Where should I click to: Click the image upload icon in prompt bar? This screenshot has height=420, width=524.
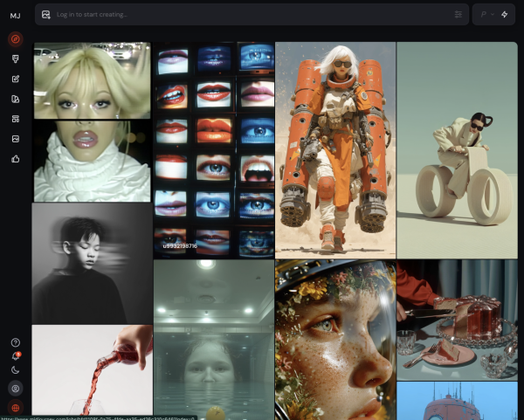(46, 14)
